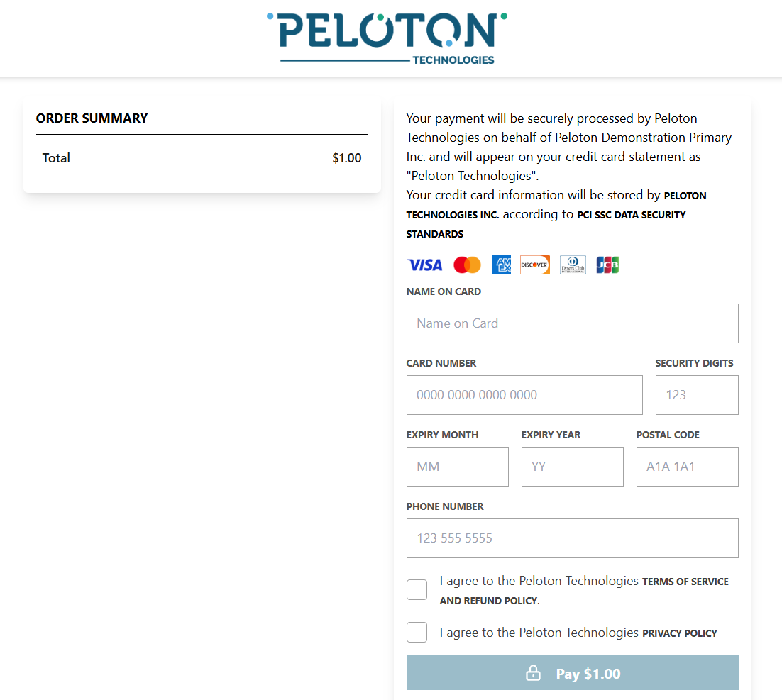Click the padlock icon on Pay button
Image resolution: width=782 pixels, height=700 pixels.
coord(533,674)
